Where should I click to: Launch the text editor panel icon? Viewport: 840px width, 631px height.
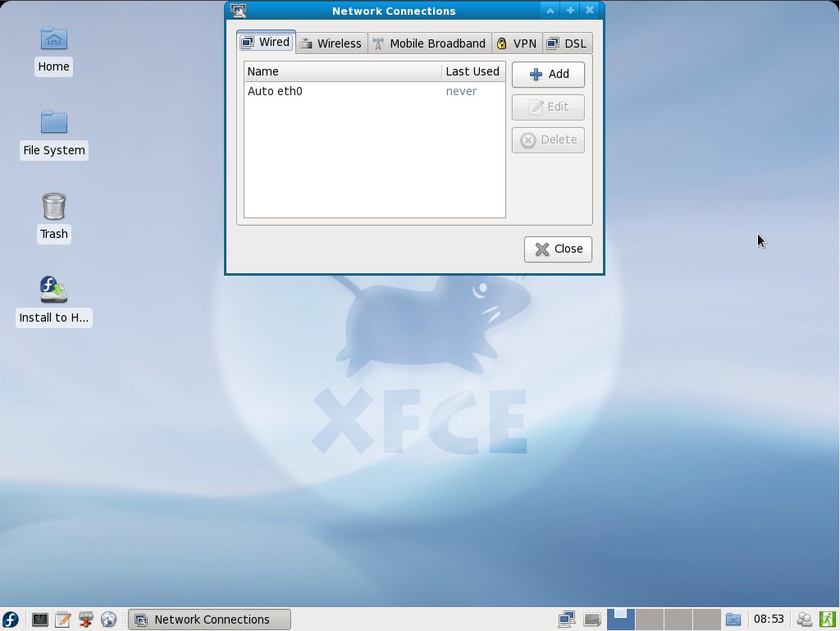(x=62, y=620)
